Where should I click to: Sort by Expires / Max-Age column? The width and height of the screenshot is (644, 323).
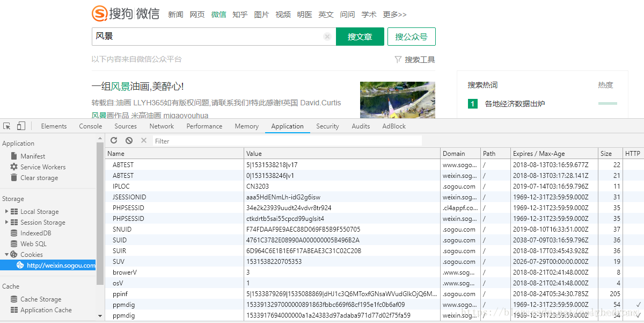point(554,154)
